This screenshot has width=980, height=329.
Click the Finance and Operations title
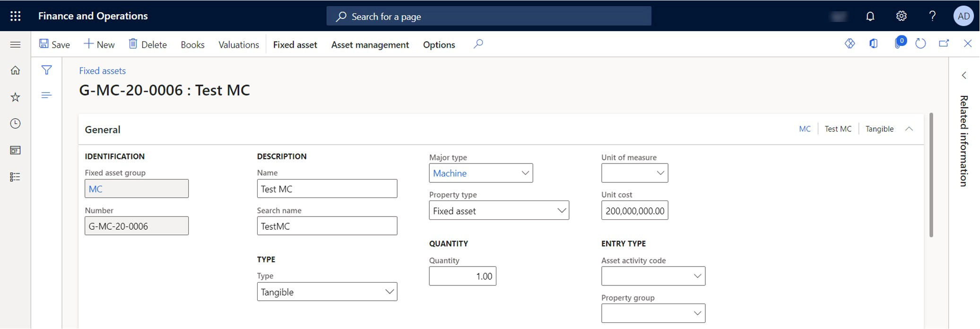pos(93,16)
